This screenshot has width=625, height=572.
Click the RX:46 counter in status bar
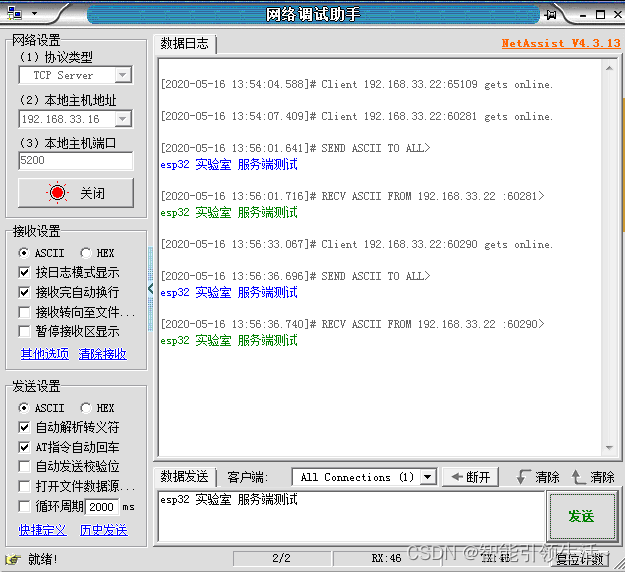(386, 558)
